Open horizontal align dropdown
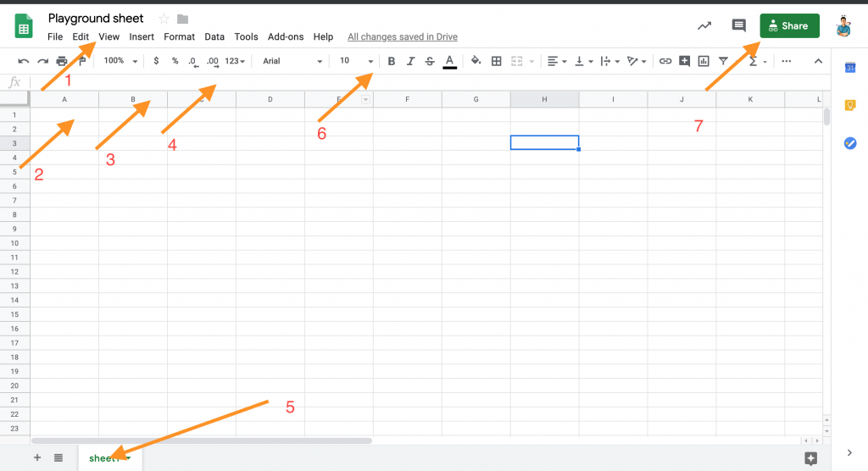The width and height of the screenshot is (868, 471). [x=556, y=62]
